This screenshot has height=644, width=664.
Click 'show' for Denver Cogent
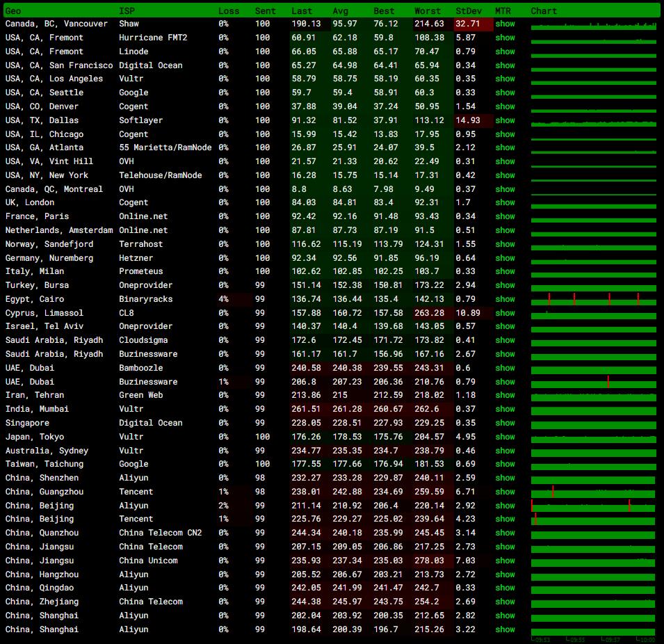pos(505,106)
